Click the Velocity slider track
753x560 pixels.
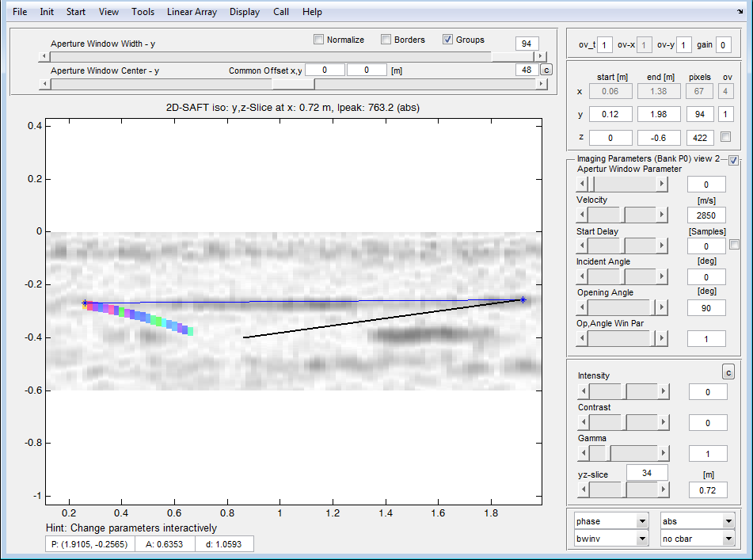[622, 214]
